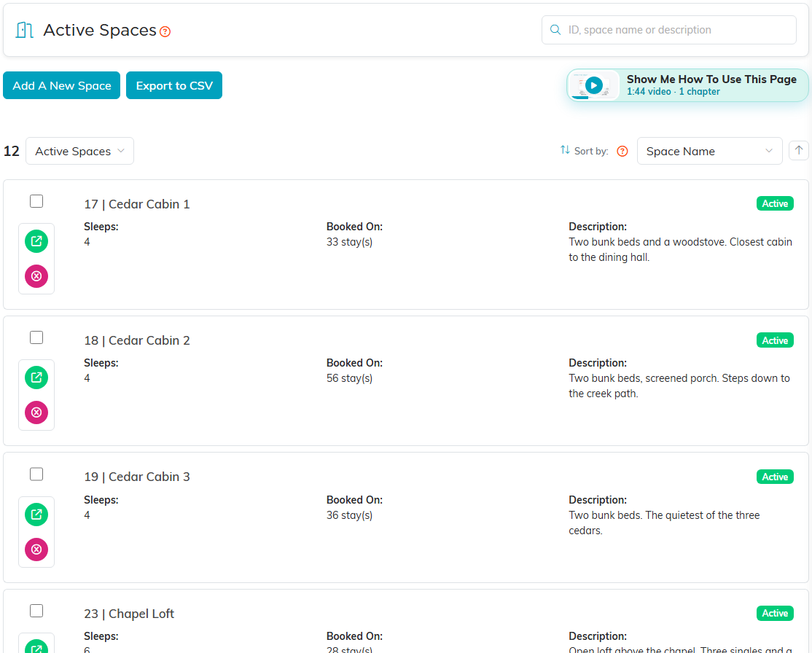Click the total count '12' number
This screenshot has height=653, width=812.
click(12, 151)
